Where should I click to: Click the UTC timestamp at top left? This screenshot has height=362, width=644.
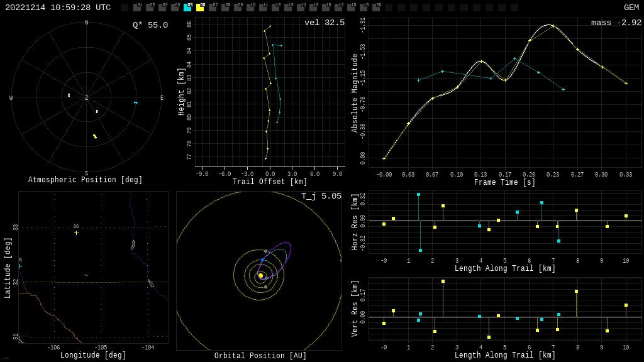(x=58, y=8)
